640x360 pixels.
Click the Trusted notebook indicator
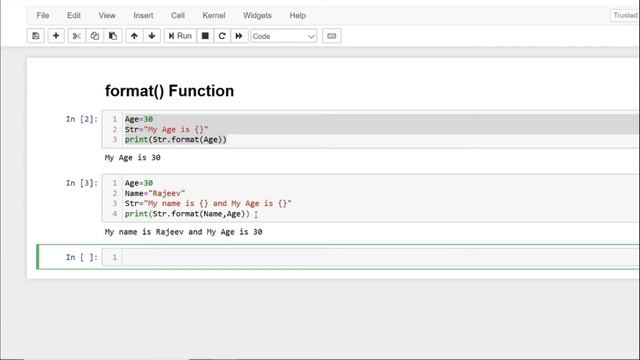625,16
